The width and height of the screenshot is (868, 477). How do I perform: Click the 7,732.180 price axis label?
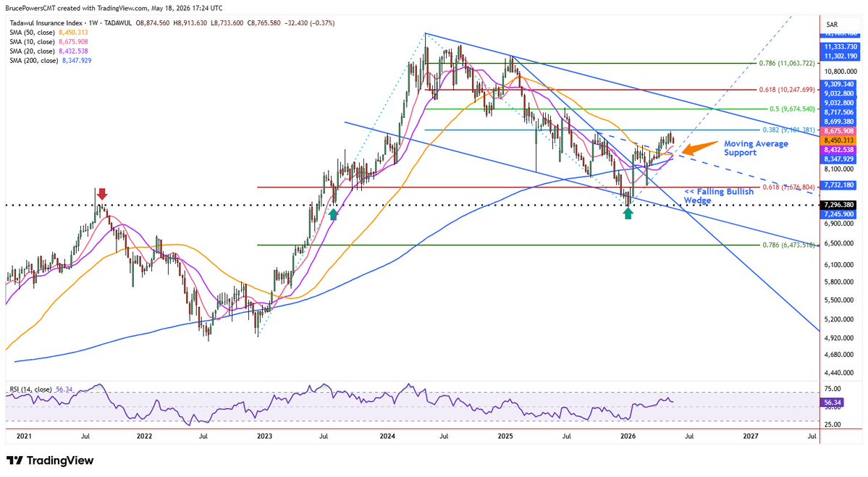(x=840, y=185)
